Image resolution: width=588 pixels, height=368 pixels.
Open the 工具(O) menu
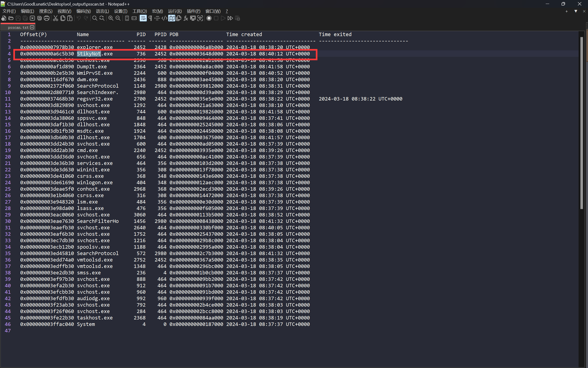click(140, 11)
